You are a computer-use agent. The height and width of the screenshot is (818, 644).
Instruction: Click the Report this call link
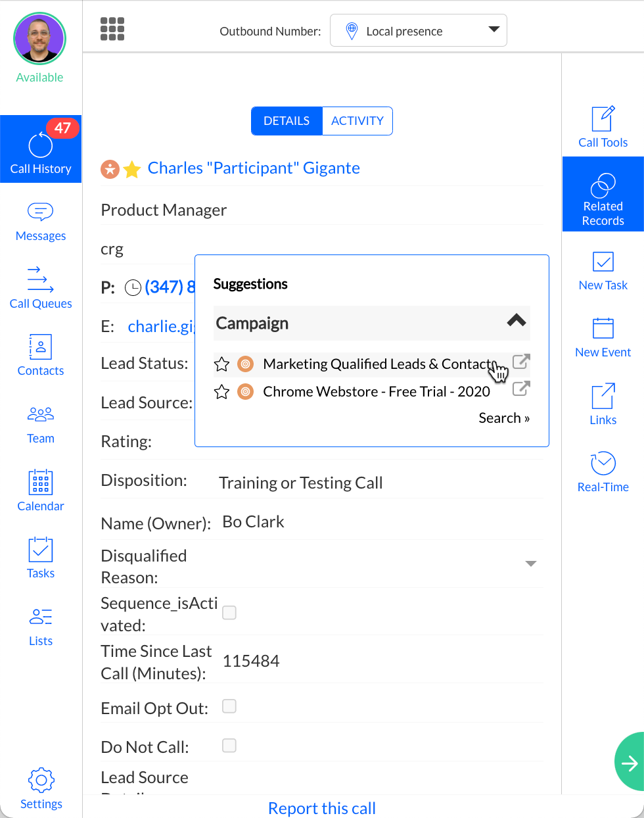(322, 808)
